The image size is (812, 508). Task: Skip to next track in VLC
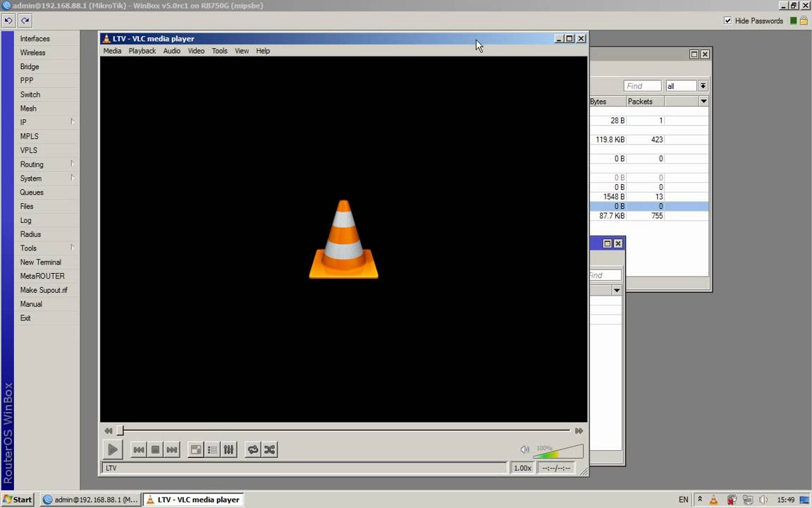coord(172,449)
